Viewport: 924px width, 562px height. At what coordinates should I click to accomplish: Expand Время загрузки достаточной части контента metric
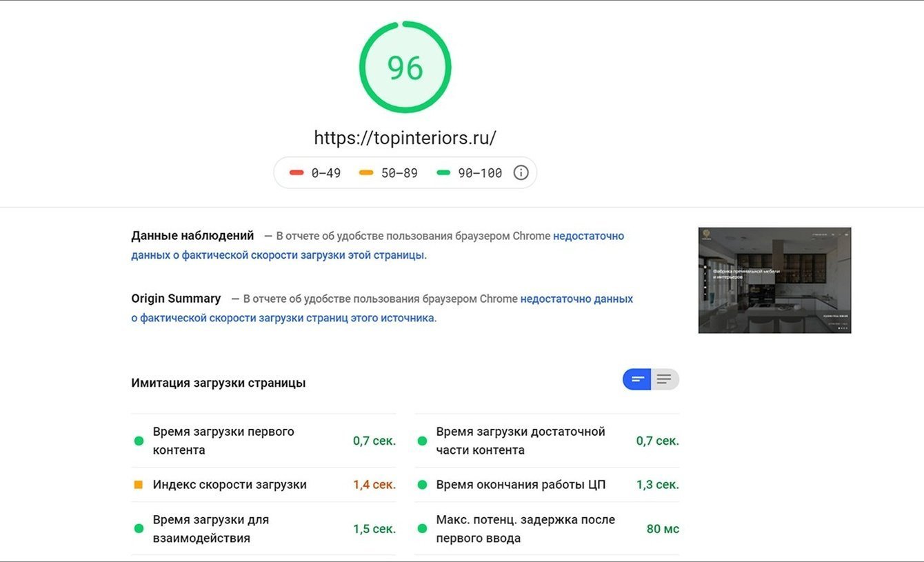(x=521, y=441)
